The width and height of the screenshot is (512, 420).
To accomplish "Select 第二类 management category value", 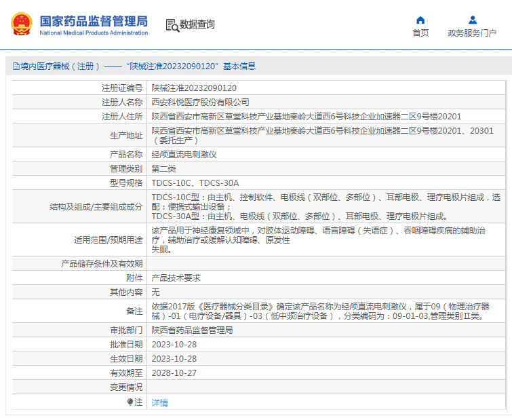I will pyautogui.click(x=163, y=169).
